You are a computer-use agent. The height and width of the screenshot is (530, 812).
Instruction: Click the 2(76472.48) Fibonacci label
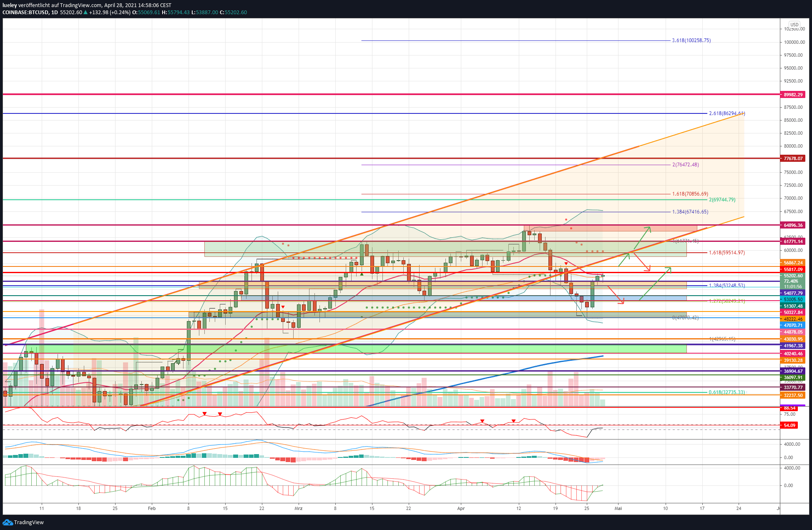click(686, 165)
